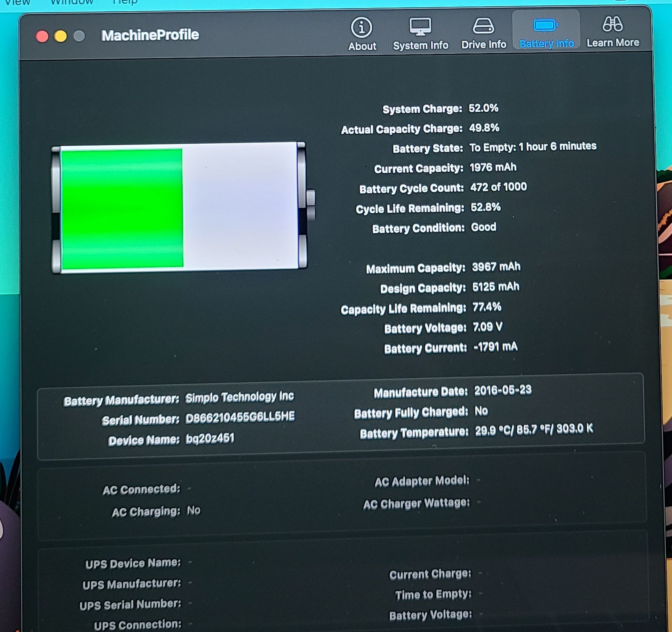Click Battery Fully Charged value No
This screenshot has height=632, width=672.
point(481,411)
